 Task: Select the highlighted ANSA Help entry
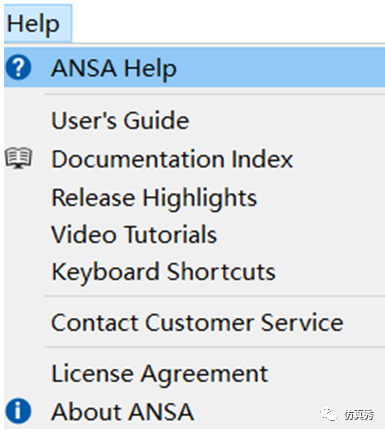pyautogui.click(x=194, y=68)
